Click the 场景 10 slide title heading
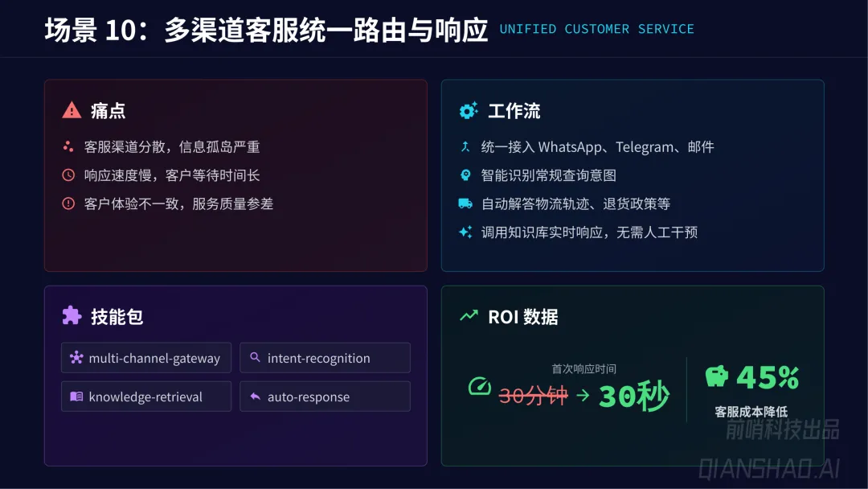Image resolution: width=868 pixels, height=489 pixels. [x=266, y=30]
